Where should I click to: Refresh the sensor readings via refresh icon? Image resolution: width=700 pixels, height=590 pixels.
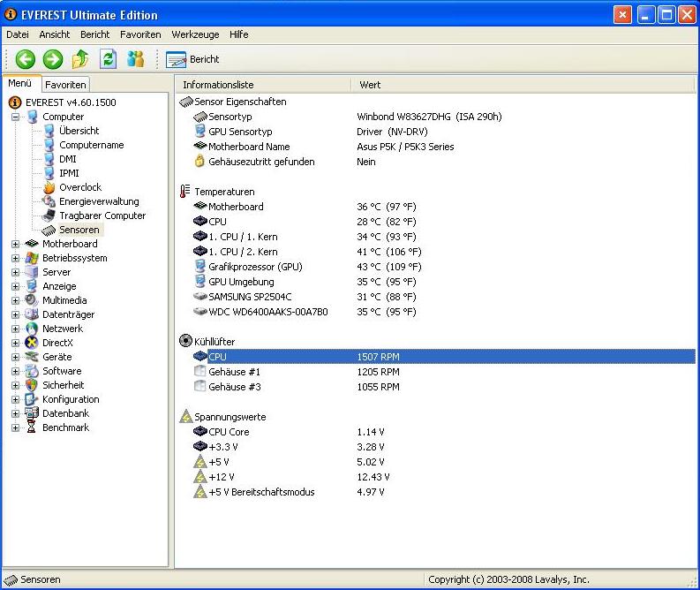(x=108, y=59)
